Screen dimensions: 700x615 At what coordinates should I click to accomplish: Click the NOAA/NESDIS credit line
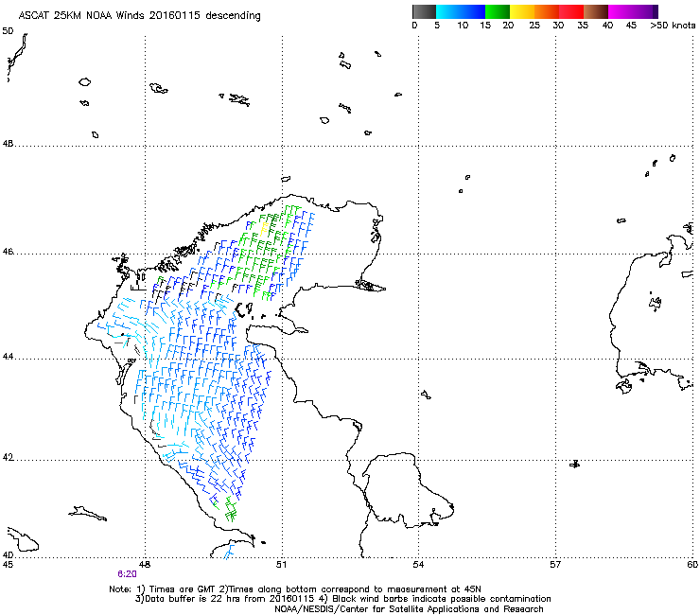click(409, 609)
